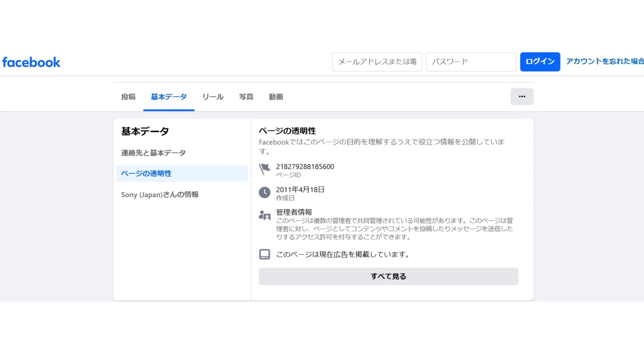Open the リール tab
The image size is (644, 362).
[x=213, y=97]
